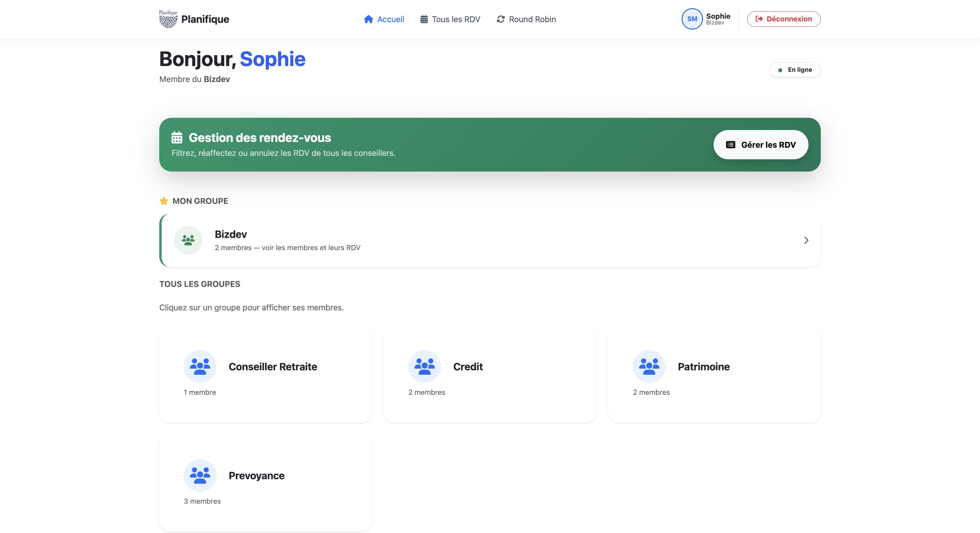
Task: Click the Membre du Bizdev subtitle
Action: click(194, 79)
